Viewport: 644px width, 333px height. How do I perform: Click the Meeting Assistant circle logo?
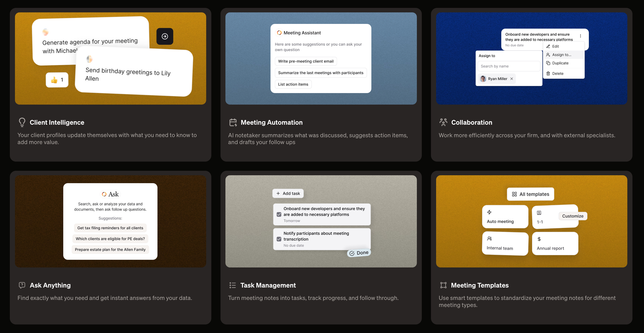(279, 33)
